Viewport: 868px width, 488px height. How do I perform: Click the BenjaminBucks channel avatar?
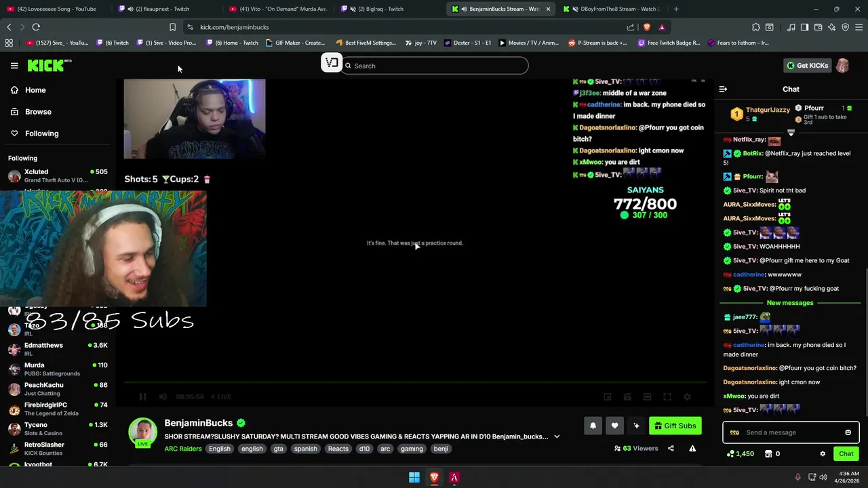click(x=143, y=432)
